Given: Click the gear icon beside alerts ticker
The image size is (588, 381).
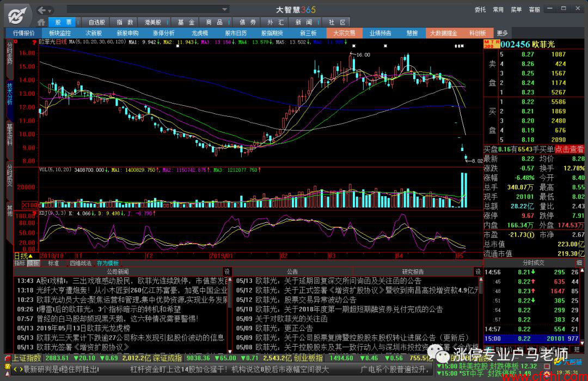Looking at the screenshot, I should click(x=547, y=374).
